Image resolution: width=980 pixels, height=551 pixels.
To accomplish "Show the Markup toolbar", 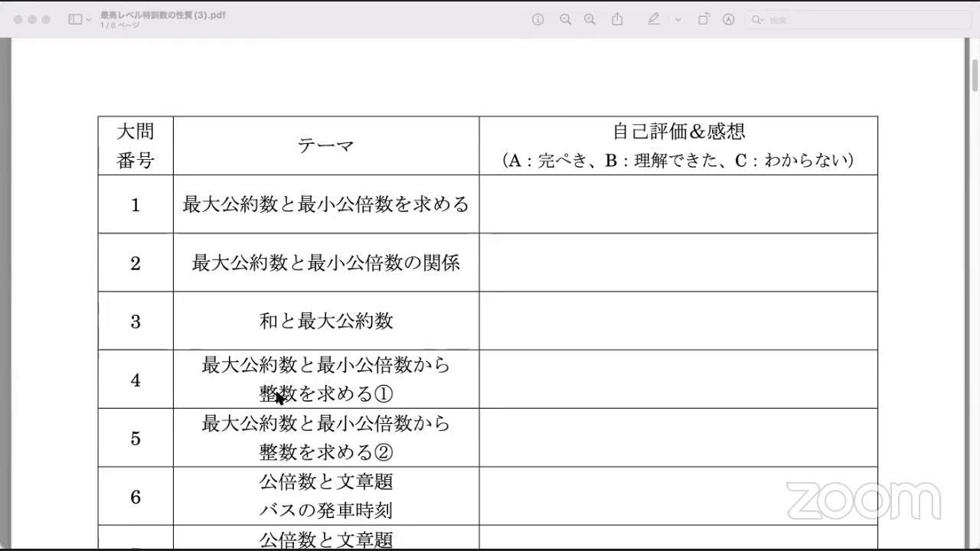I will click(729, 19).
